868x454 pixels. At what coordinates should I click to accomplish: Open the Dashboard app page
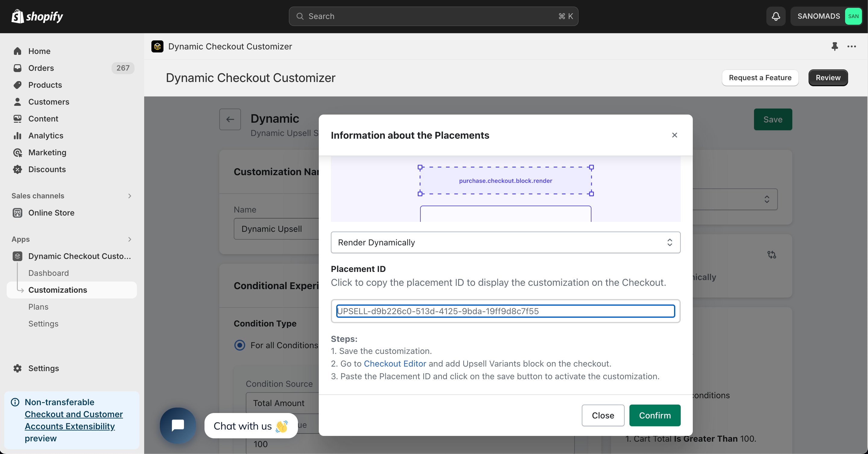(48, 273)
